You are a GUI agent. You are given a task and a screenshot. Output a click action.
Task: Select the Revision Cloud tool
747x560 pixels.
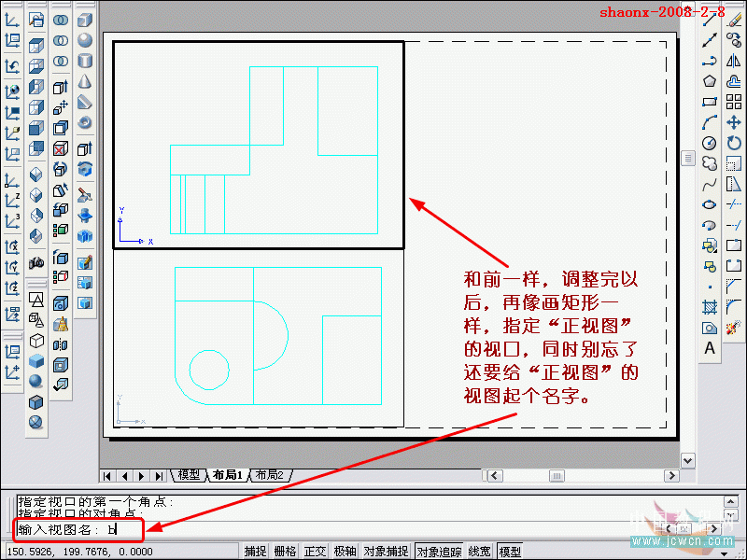click(x=710, y=163)
